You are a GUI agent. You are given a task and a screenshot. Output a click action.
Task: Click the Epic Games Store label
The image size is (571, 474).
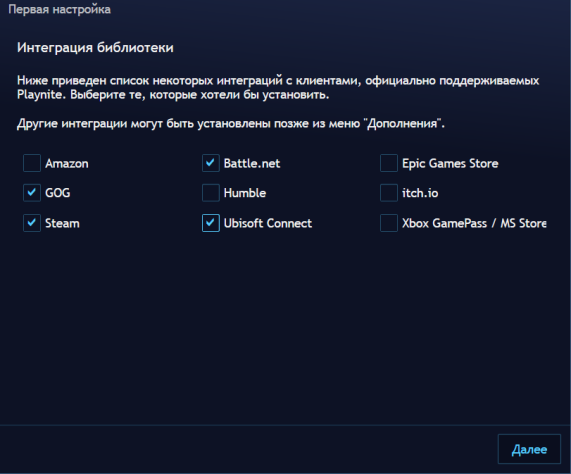450,163
